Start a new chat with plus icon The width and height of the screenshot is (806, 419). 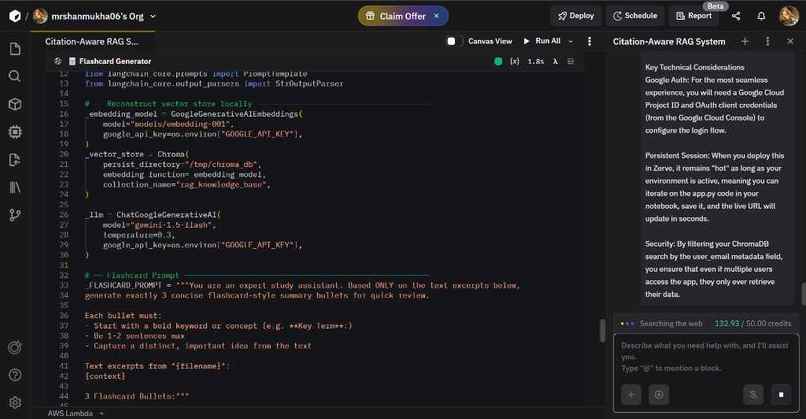coord(744,42)
